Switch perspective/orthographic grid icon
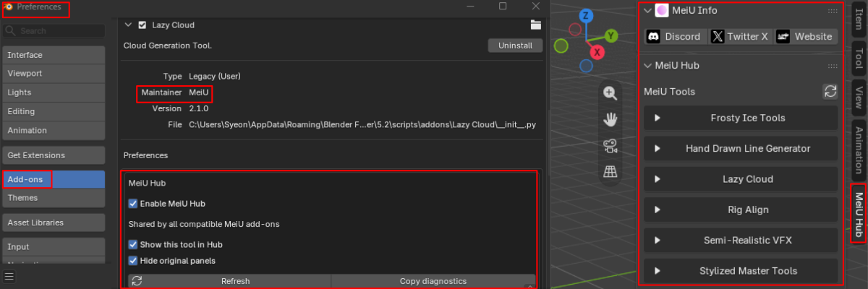Viewport: 868px width, 289px height. pos(610,171)
